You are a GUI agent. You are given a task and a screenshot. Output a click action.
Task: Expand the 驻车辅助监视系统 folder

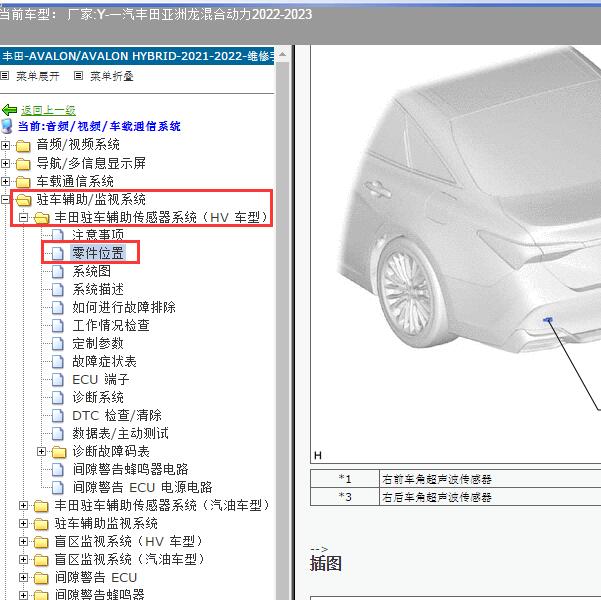23,524
